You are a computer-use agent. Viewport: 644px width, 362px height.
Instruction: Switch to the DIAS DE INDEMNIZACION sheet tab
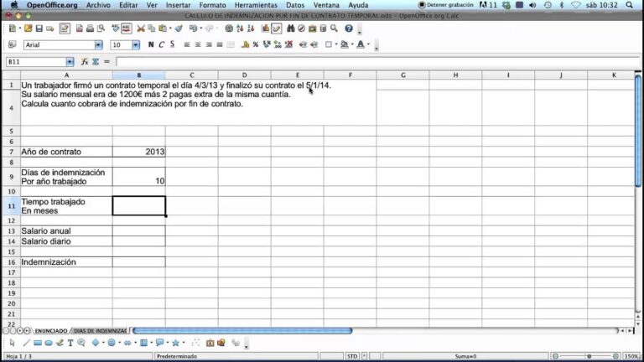point(100,331)
